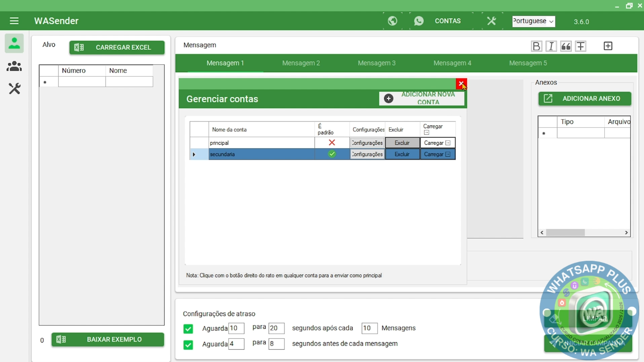644x362 pixels.
Task: Click Carregar for principal account
Action: (438, 143)
